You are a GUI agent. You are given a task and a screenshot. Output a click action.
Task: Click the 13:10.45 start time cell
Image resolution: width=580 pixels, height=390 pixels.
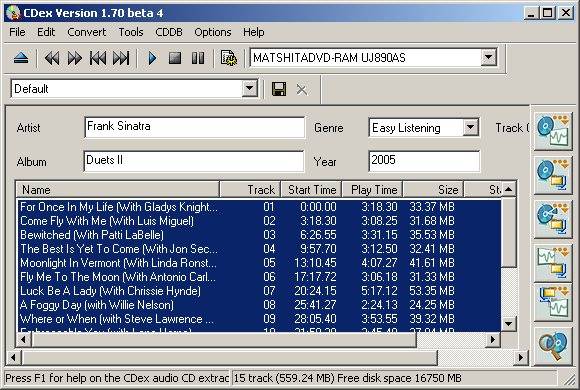click(315, 263)
